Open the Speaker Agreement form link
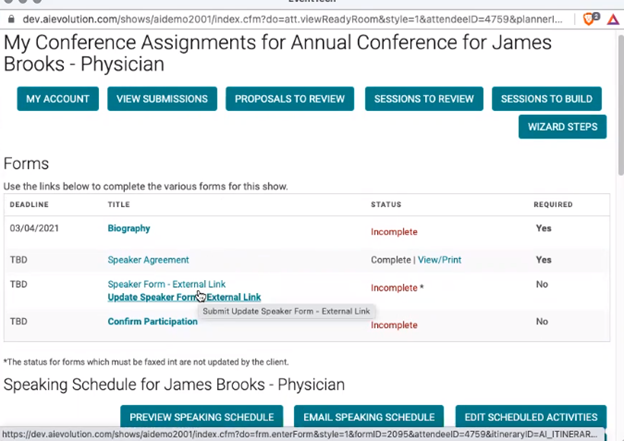 [148, 259]
